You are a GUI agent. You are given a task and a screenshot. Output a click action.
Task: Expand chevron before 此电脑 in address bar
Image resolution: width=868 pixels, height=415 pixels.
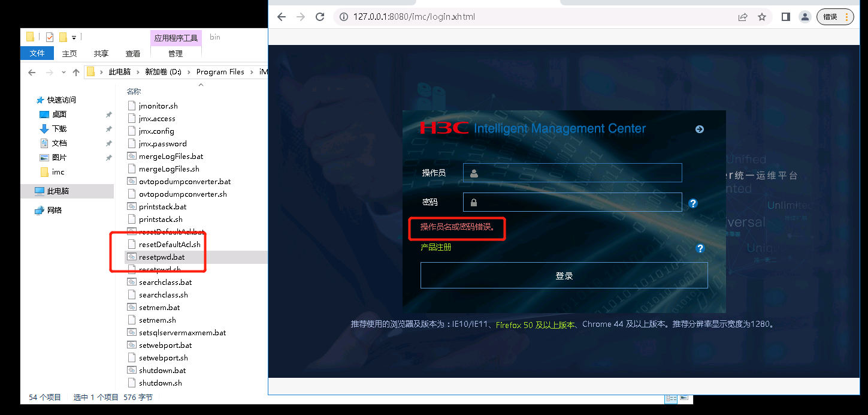coord(101,72)
